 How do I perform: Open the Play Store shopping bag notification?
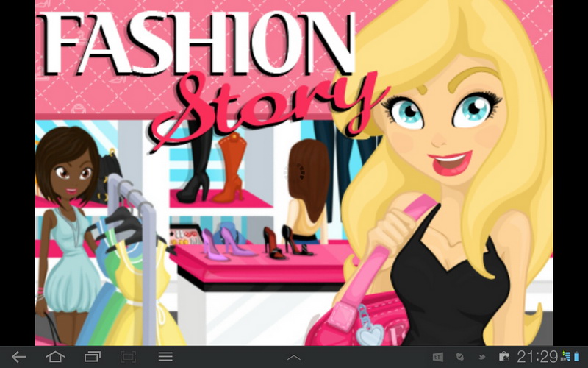tap(504, 357)
